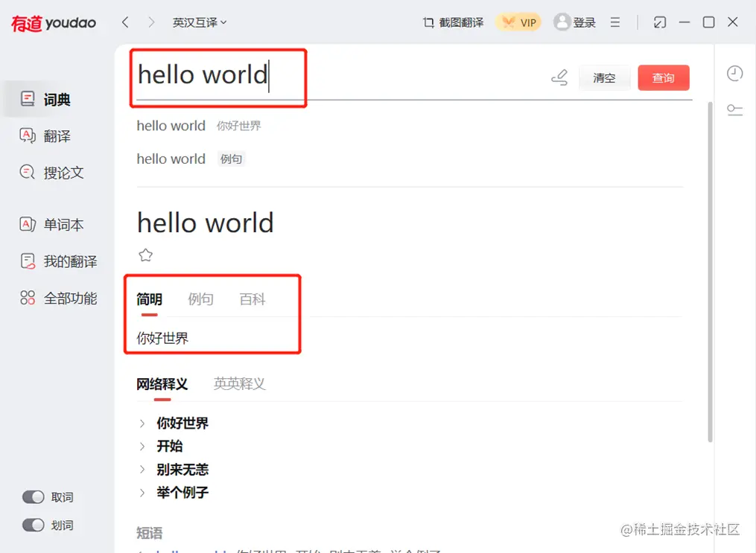Viewport: 756px width, 553px height.
Task: Switch to mini window mode icon
Action: [660, 22]
